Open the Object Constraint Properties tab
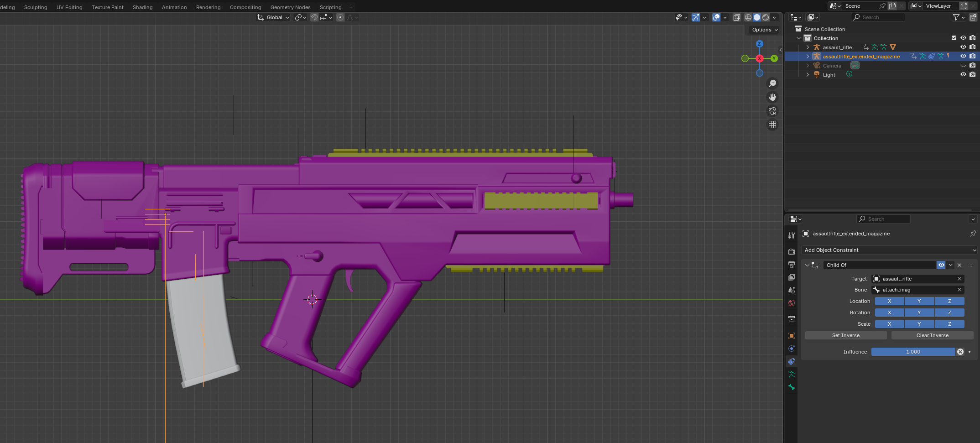The width and height of the screenshot is (980, 443). coord(792,361)
